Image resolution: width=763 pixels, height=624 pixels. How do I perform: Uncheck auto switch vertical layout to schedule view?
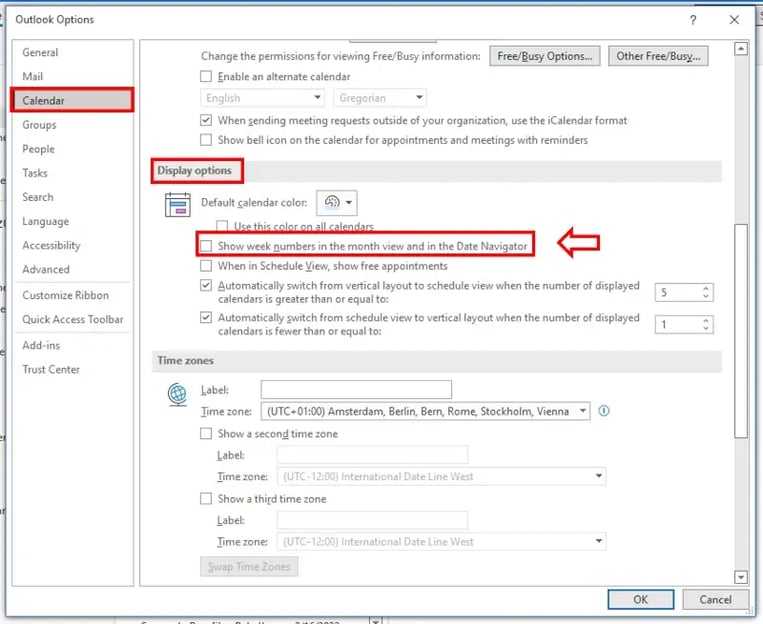pos(206,285)
